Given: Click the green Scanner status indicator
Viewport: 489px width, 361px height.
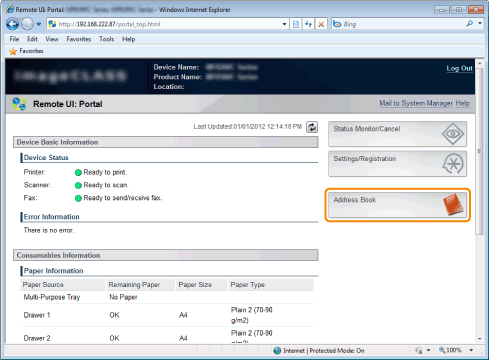Looking at the screenshot, I should pyautogui.click(x=78, y=185).
